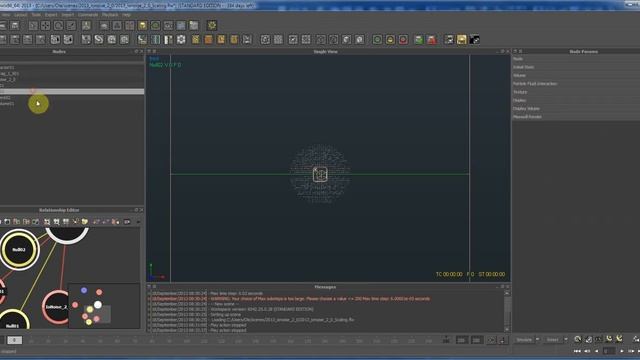Click the green-outlined icon in the top toolbar row

pyautogui.click(x=156, y=25)
